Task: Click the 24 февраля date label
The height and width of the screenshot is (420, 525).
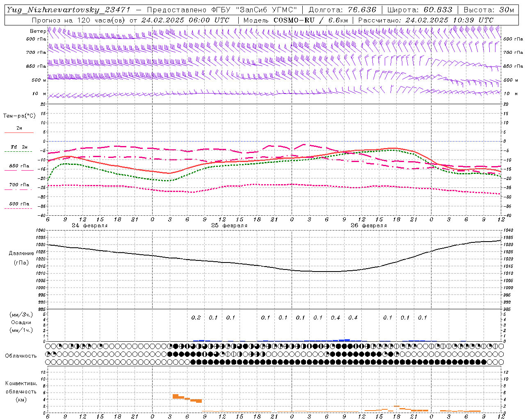Action: tap(89, 226)
